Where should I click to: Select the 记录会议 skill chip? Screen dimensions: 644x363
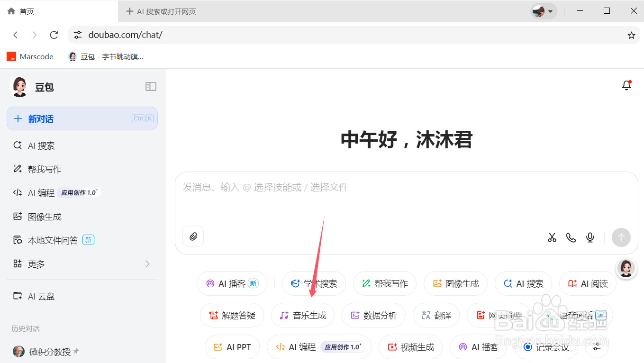click(546, 347)
